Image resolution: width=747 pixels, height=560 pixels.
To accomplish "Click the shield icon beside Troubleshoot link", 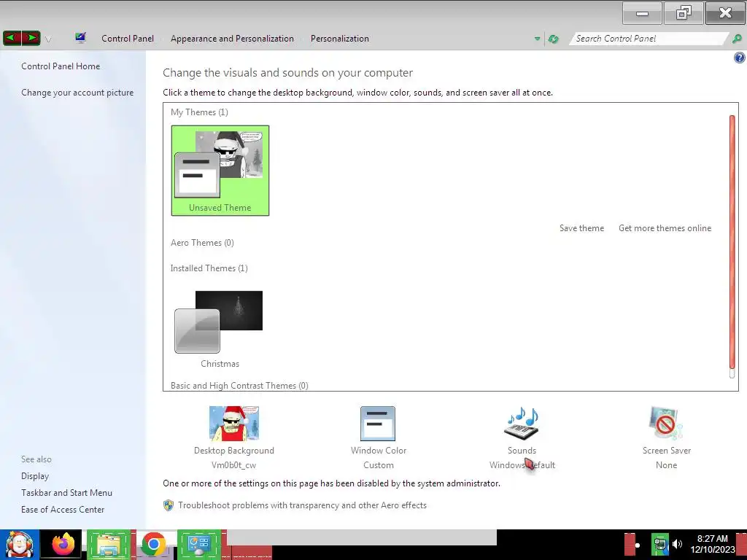I will coord(169,505).
